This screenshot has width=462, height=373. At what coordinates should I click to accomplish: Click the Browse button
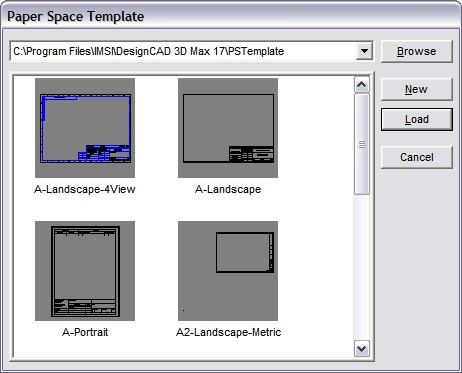[417, 51]
